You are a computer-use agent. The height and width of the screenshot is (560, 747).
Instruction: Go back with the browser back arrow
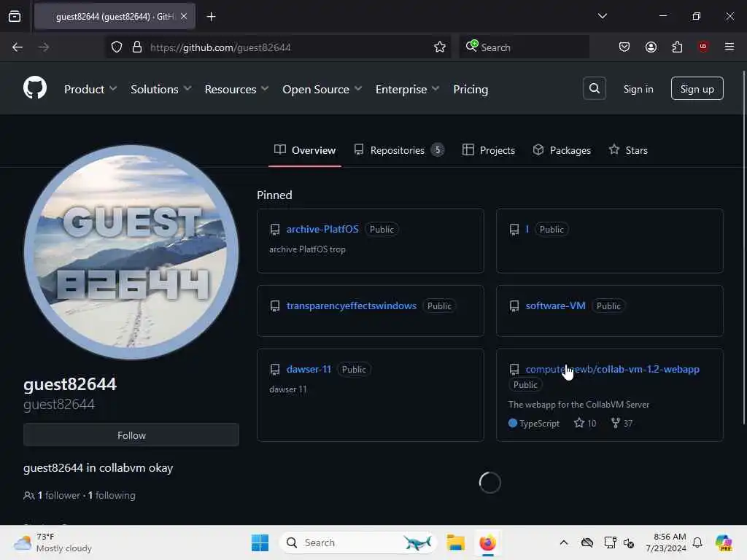(x=18, y=47)
